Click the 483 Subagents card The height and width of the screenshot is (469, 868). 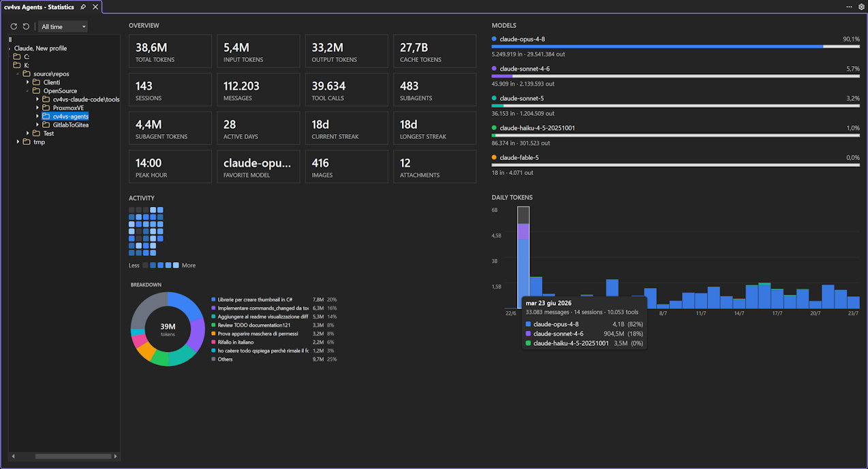[x=435, y=90]
